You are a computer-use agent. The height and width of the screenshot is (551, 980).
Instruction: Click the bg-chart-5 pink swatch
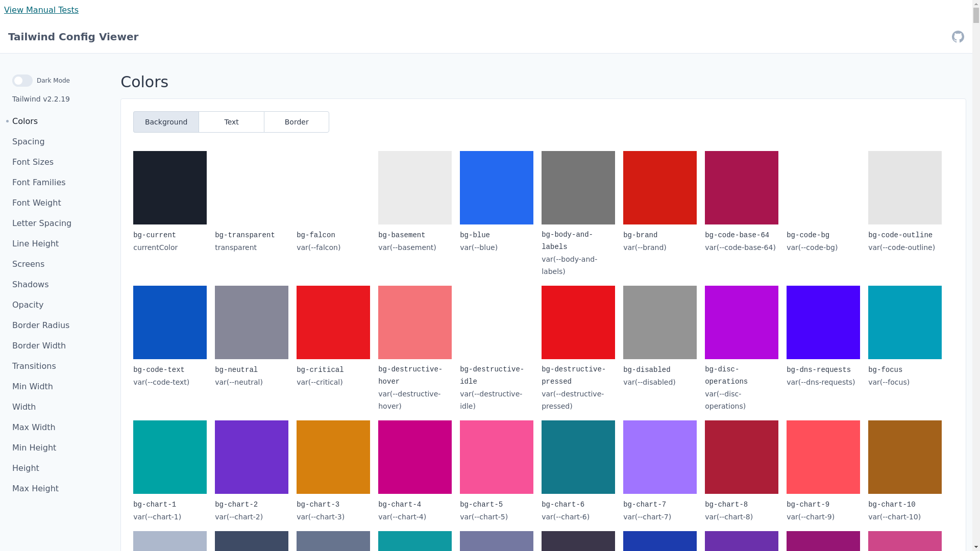[497, 457]
